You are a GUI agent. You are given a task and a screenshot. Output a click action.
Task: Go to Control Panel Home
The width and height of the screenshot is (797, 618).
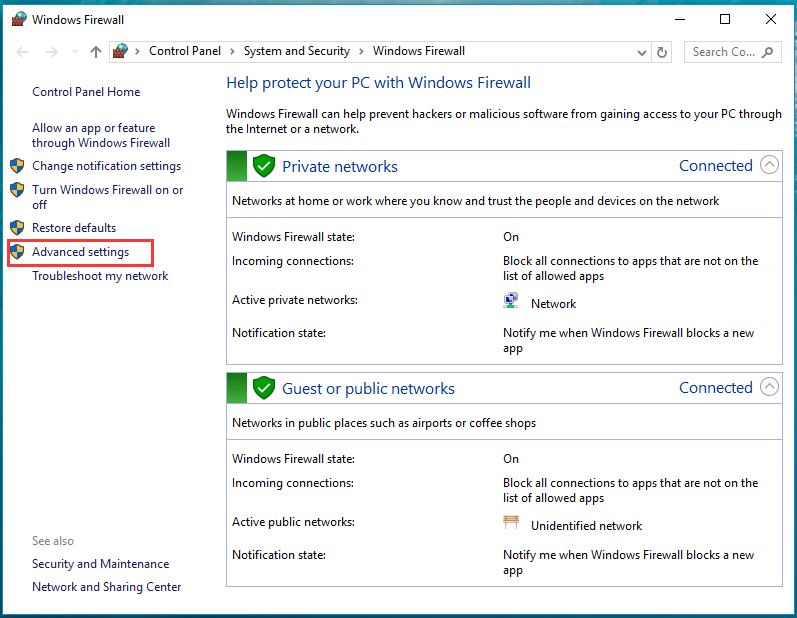point(86,92)
